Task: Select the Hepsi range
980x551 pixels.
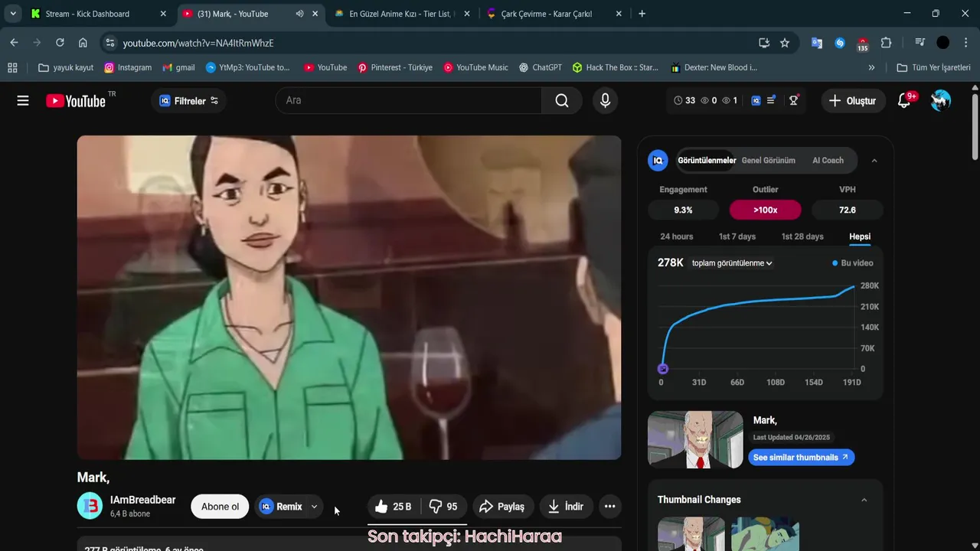Action: [860, 236]
